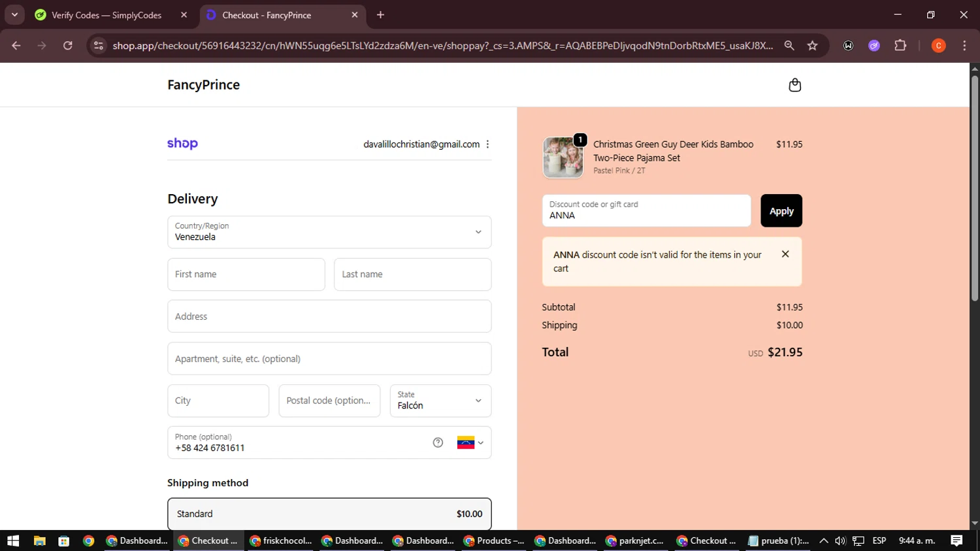Open Venezuela flag phone country selector
Image resolution: width=980 pixels, height=551 pixels.
(470, 442)
